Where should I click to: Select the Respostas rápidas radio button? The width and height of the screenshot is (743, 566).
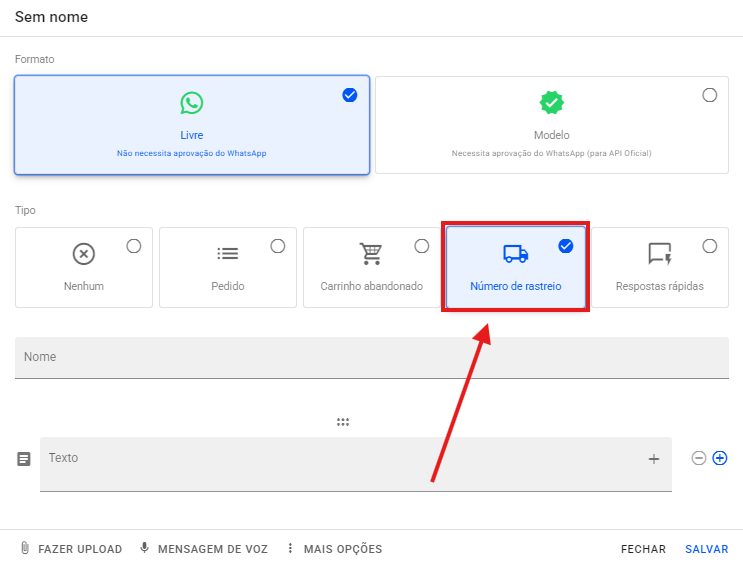click(x=709, y=246)
